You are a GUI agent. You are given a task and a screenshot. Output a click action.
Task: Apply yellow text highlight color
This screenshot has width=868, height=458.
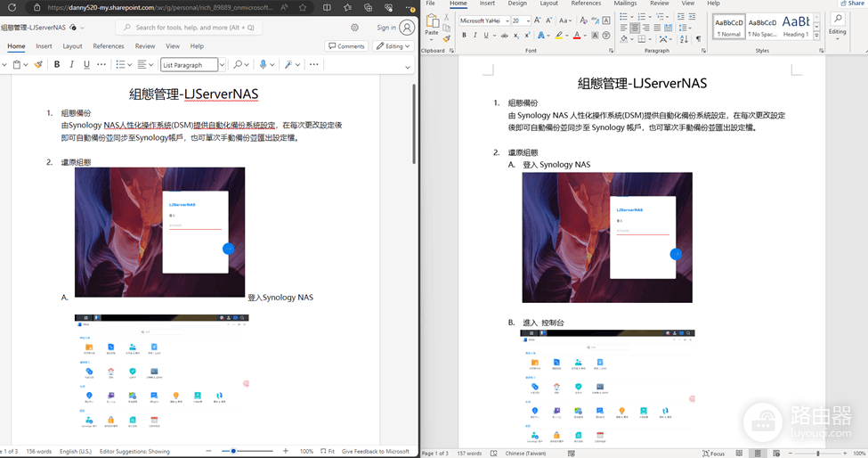click(x=558, y=36)
